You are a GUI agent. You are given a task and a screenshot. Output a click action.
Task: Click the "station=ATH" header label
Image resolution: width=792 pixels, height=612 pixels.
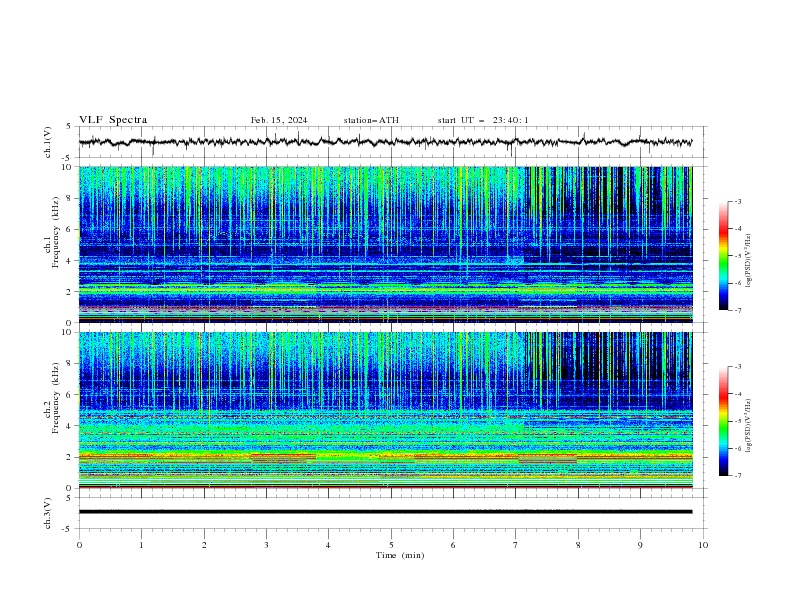point(371,120)
